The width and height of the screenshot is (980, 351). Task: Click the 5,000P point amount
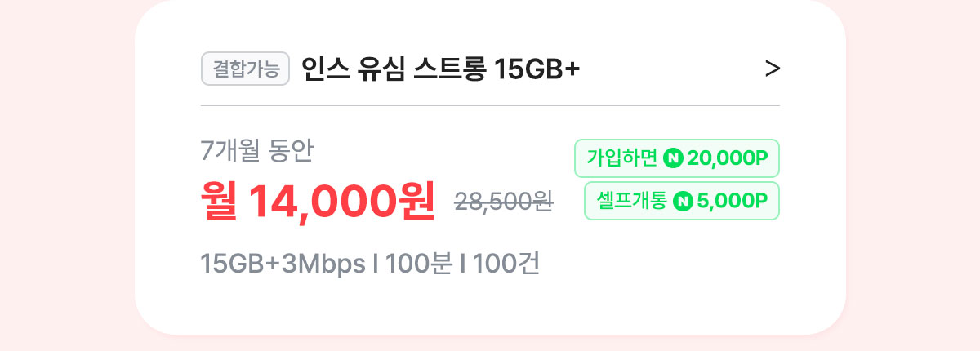733,201
